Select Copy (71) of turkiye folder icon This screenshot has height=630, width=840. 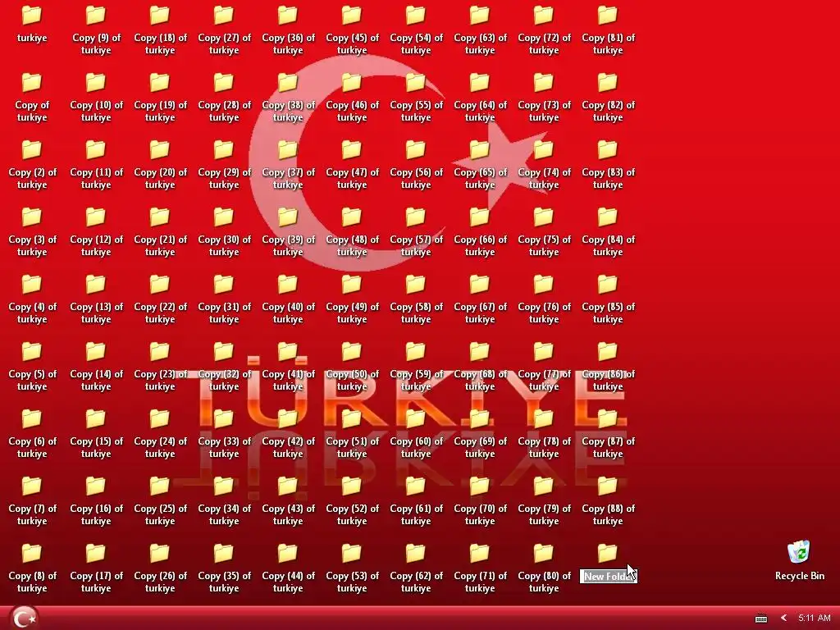pyautogui.click(x=479, y=554)
